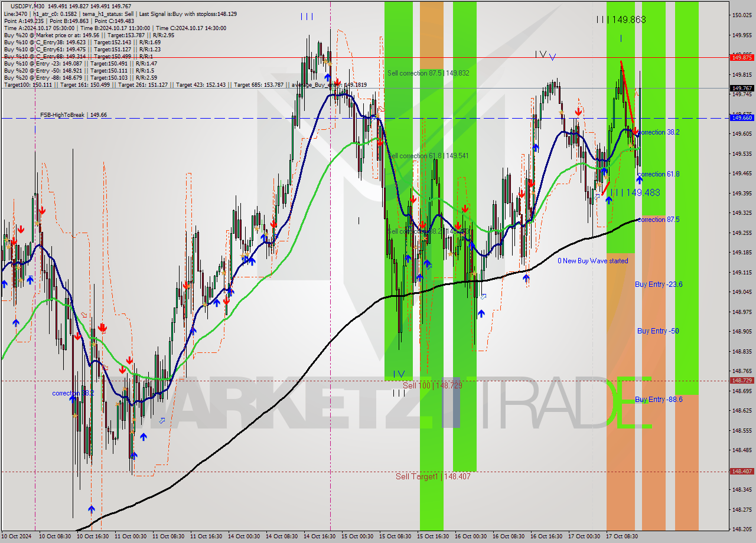The height and width of the screenshot is (543, 756).
Task: Click the 'Buy Entry -50' label
Action: pyautogui.click(x=658, y=331)
